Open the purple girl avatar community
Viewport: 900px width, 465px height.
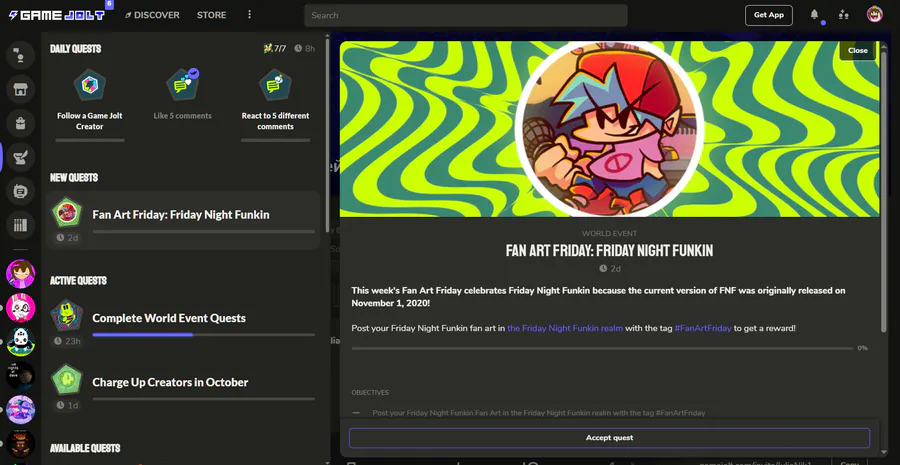(20, 274)
